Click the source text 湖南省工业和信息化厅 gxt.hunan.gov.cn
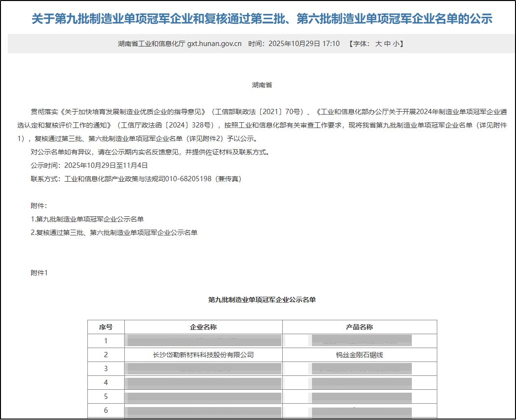 click(x=180, y=44)
